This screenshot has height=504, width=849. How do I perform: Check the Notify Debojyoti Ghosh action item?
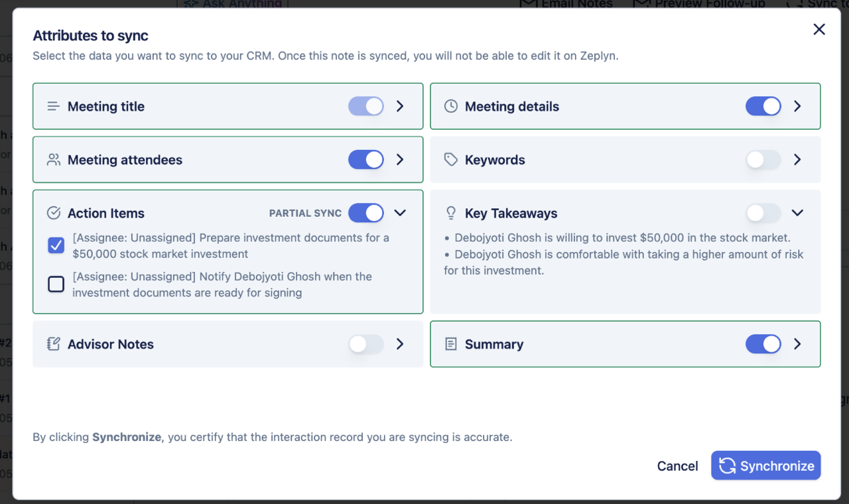pyautogui.click(x=56, y=284)
